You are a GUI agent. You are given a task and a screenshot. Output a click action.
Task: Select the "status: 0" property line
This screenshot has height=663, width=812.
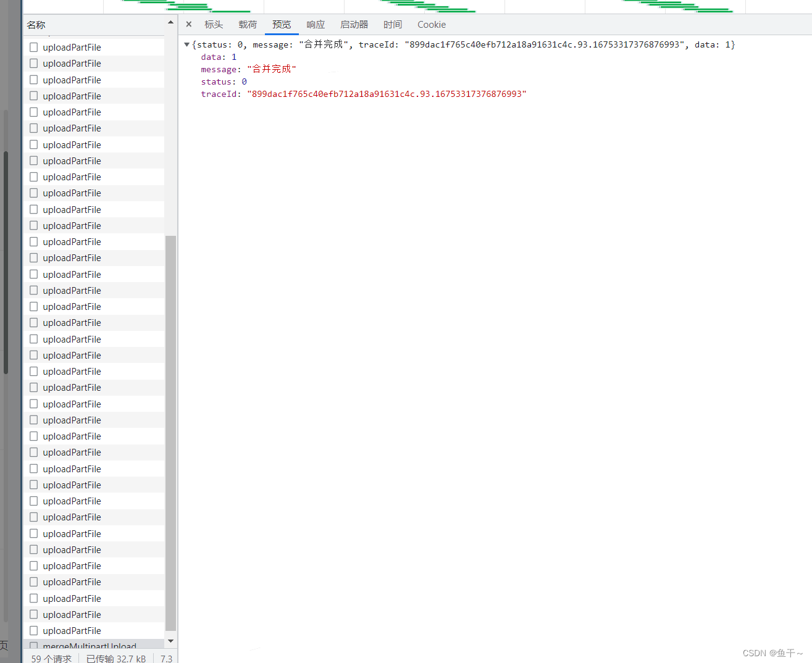pos(224,81)
